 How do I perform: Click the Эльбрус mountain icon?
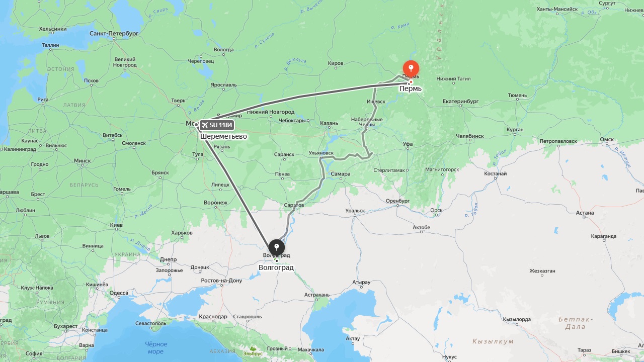pyautogui.click(x=253, y=347)
